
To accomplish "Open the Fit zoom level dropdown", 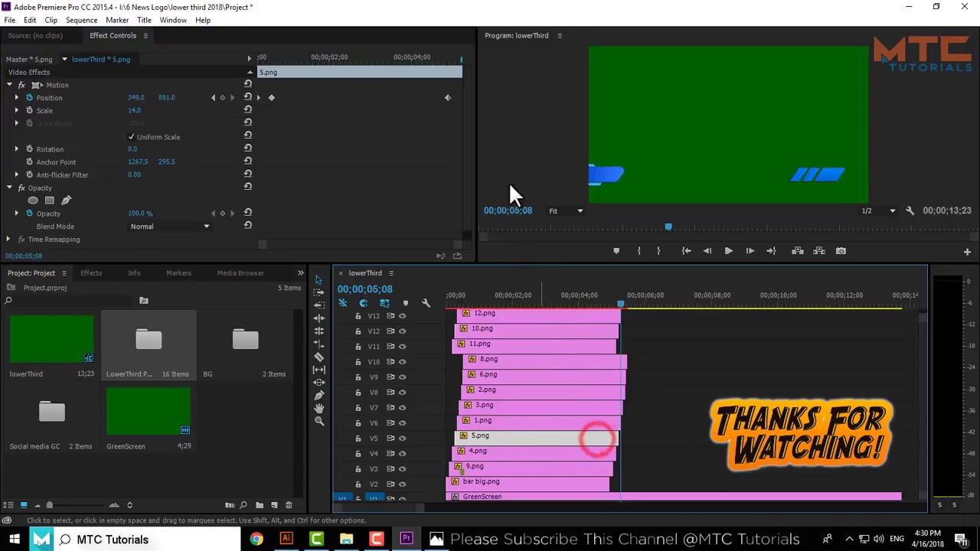I will pyautogui.click(x=565, y=210).
